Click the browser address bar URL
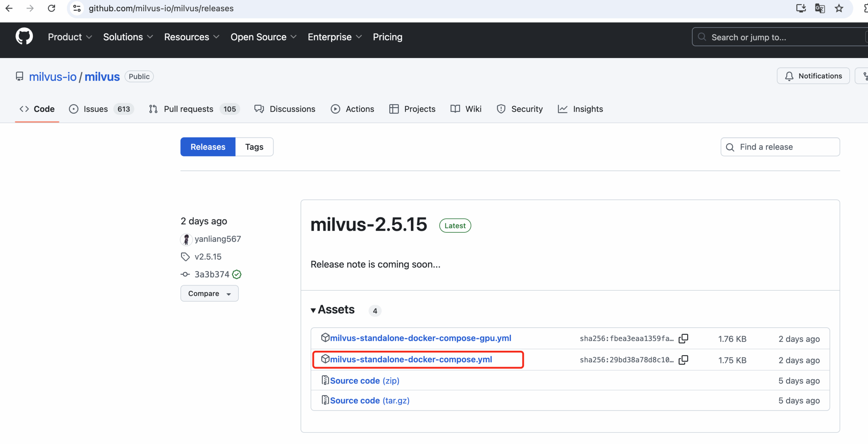Viewport: 868px width, 444px height. 161,8
